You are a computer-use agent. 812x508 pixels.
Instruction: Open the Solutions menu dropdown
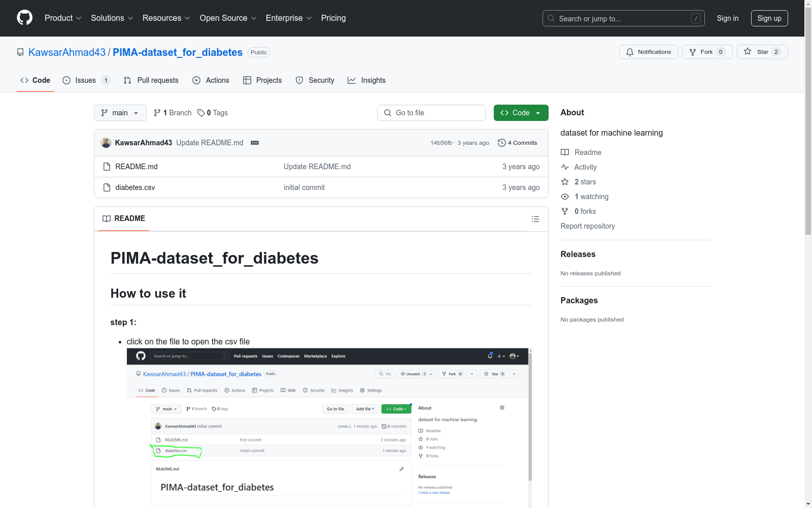pyautogui.click(x=112, y=18)
